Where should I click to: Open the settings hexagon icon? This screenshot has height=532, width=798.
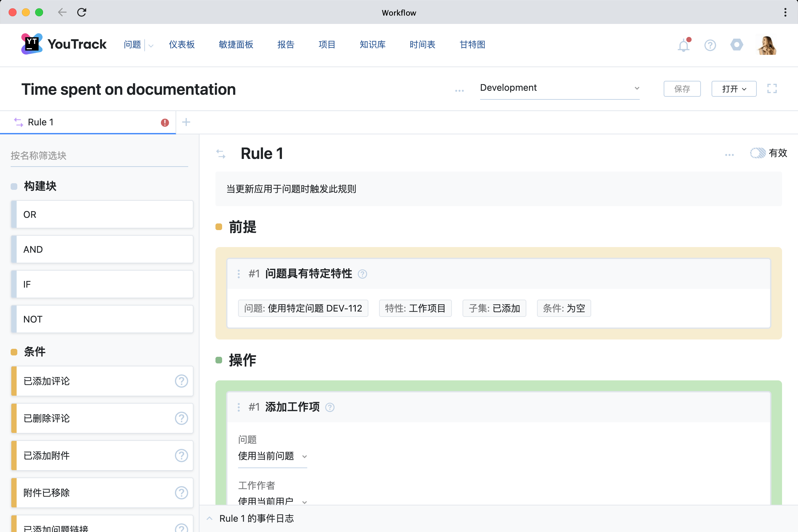click(736, 45)
